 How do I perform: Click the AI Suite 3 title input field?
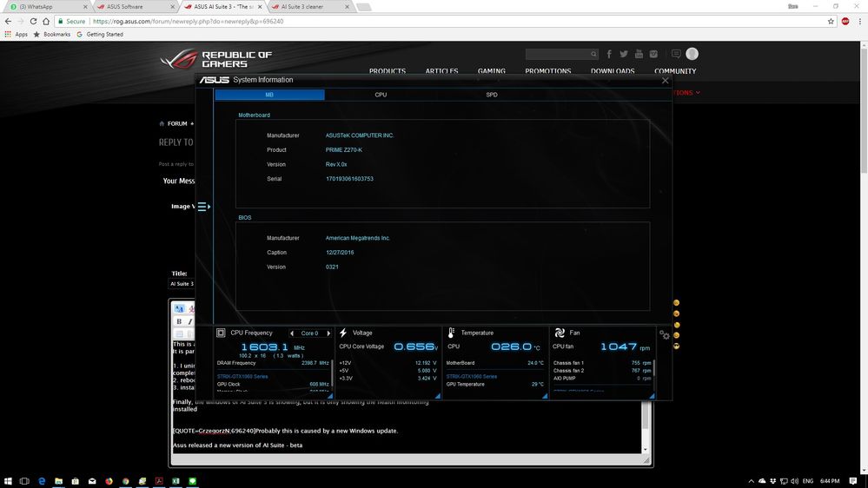[182, 284]
